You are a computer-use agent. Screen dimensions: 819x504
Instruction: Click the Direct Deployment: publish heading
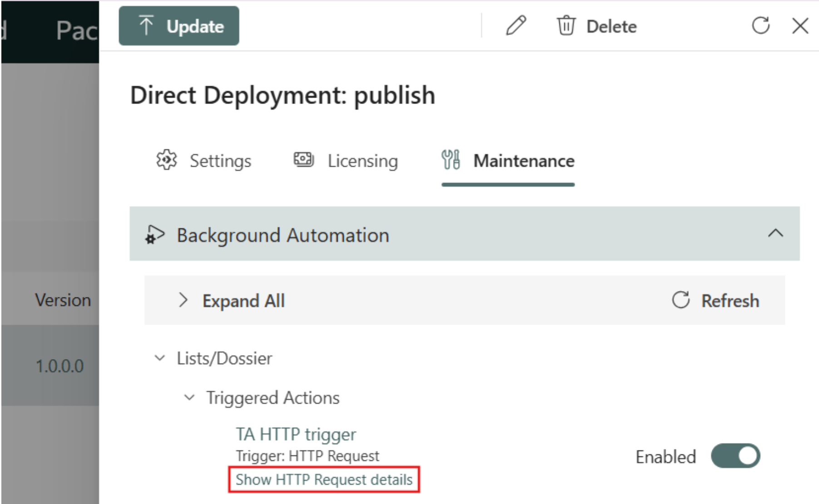click(282, 95)
